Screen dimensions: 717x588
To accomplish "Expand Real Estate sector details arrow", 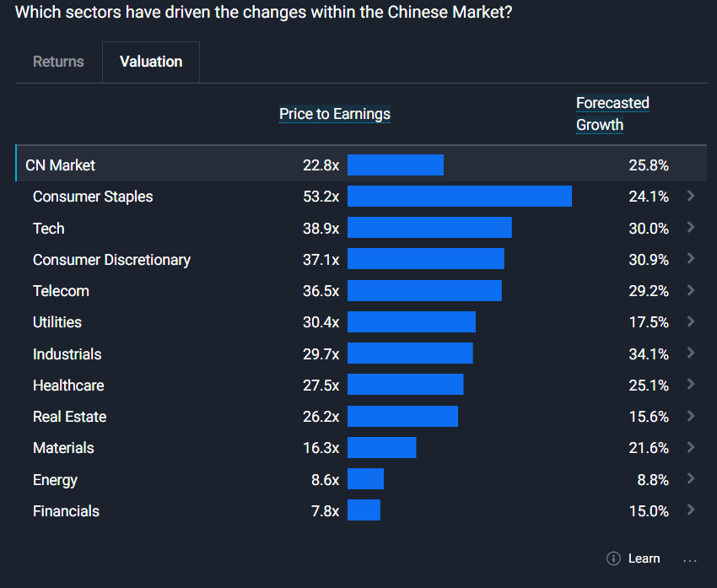I will pyautogui.click(x=691, y=416).
